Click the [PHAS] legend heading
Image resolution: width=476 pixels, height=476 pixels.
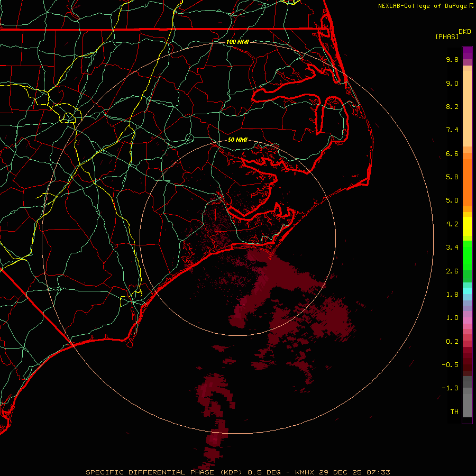pos(447,36)
